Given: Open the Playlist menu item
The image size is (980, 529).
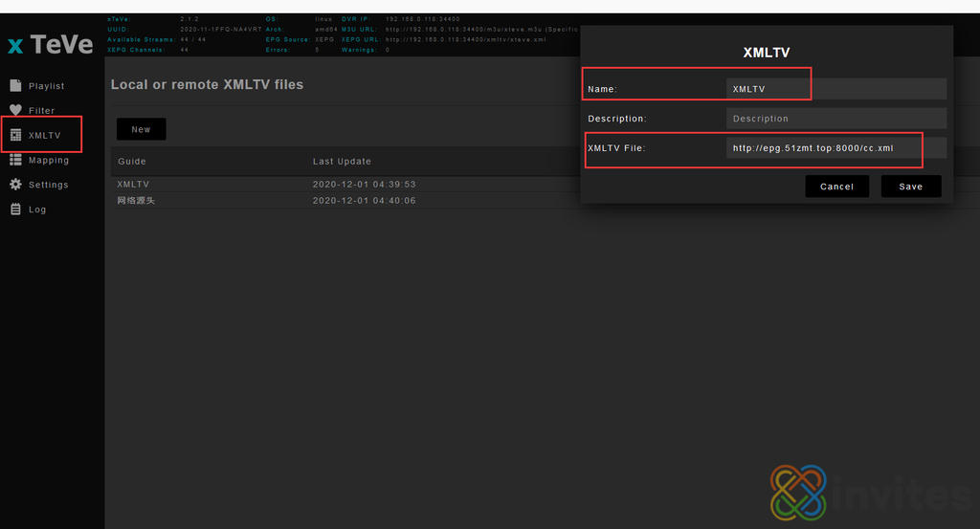Looking at the screenshot, I should [46, 85].
